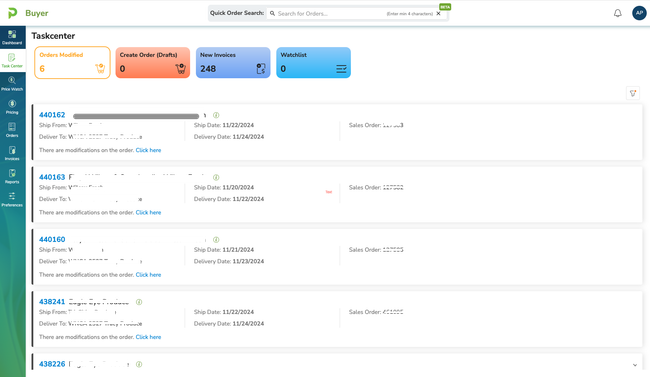Click Sales Order value of order 438241
This screenshot has width=650, height=377.
393,312
